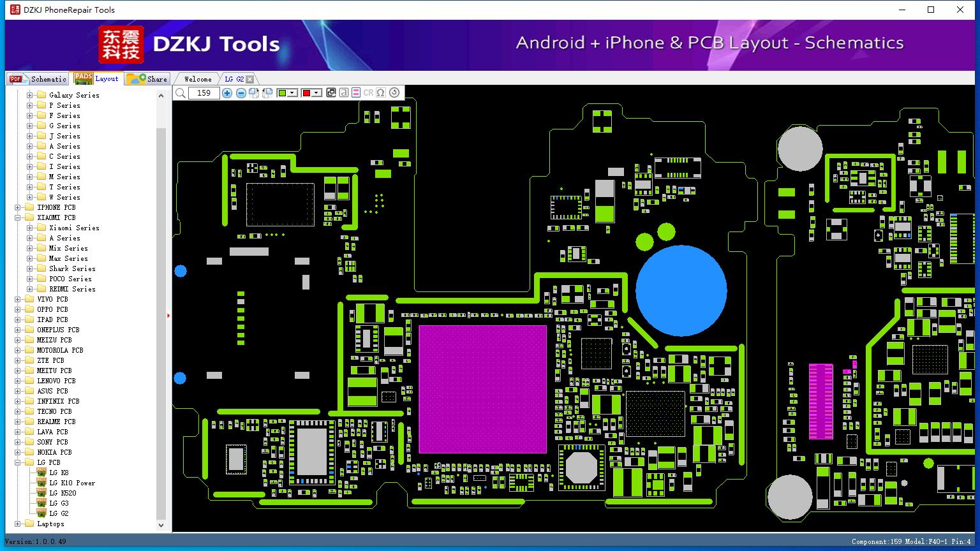Select the SONY PCB folder
This screenshot has height=551, width=980.
pyautogui.click(x=52, y=442)
